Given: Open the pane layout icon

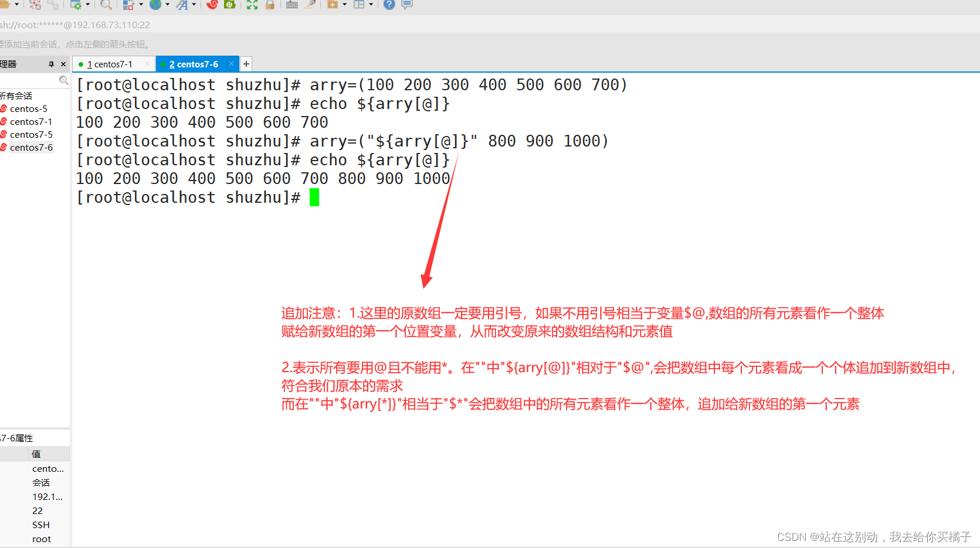Looking at the screenshot, I should (x=359, y=5).
